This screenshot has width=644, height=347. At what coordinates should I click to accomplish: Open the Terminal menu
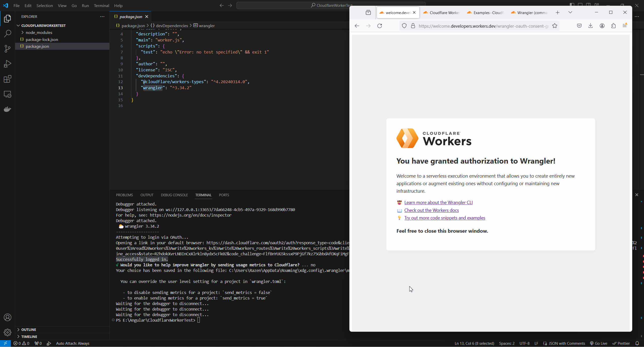click(101, 6)
